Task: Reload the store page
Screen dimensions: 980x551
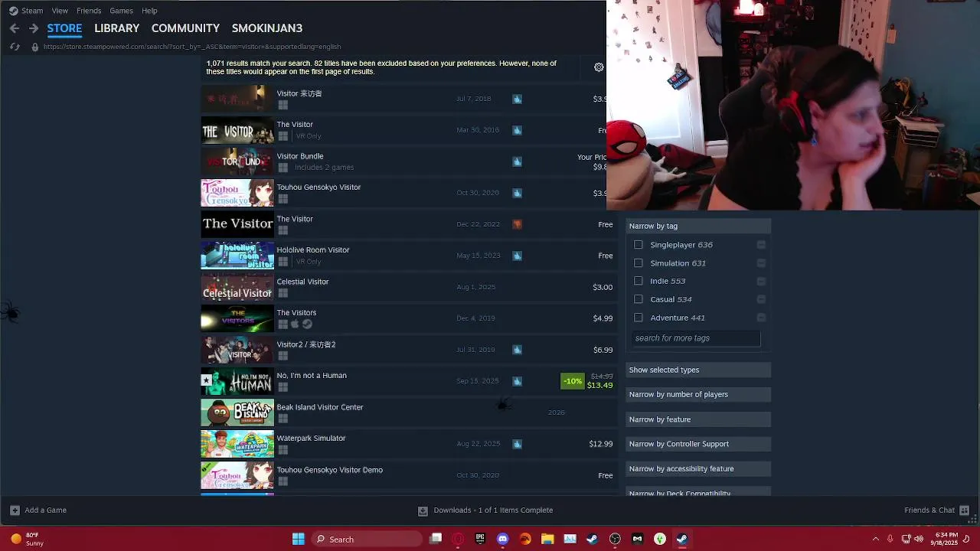Action: (15, 47)
